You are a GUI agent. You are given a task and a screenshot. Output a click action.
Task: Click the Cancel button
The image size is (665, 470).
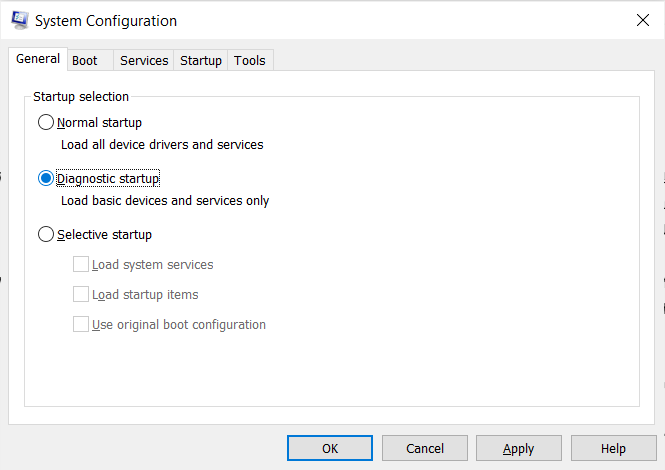pos(425,449)
